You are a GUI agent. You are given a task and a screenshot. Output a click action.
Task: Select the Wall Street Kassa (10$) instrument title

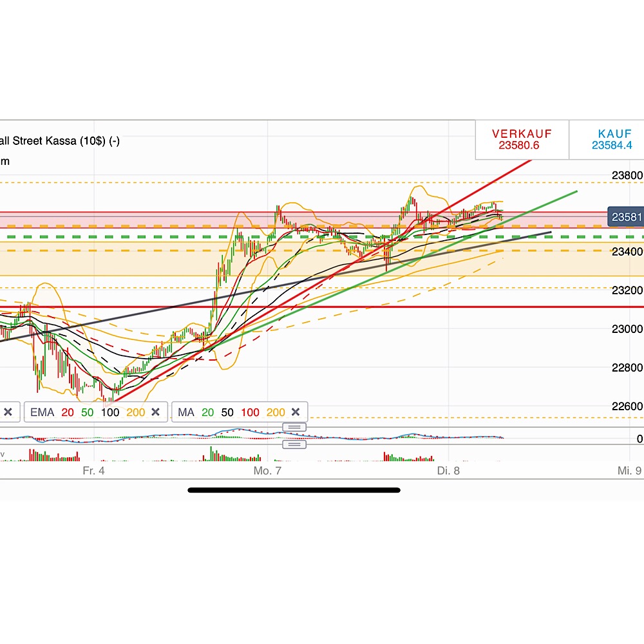point(61,140)
